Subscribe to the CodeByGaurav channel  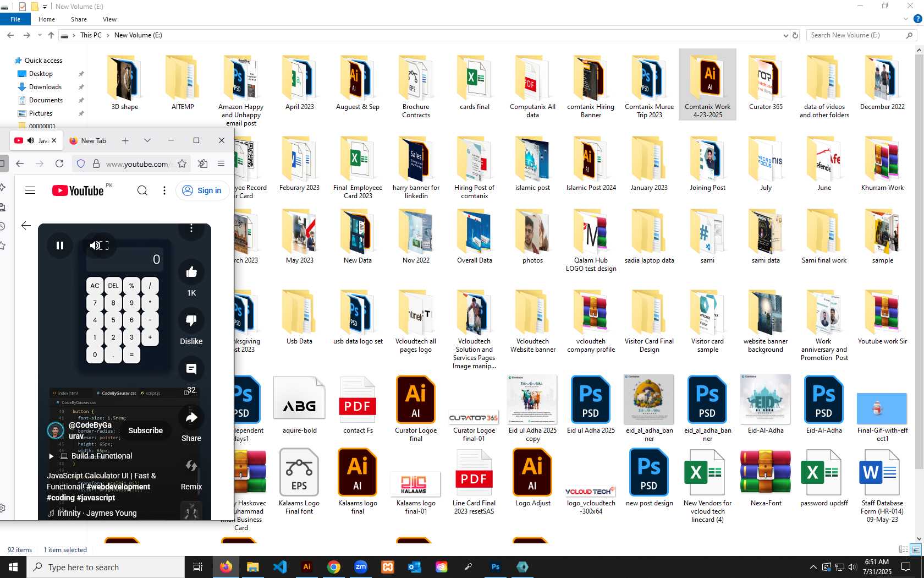coord(145,430)
